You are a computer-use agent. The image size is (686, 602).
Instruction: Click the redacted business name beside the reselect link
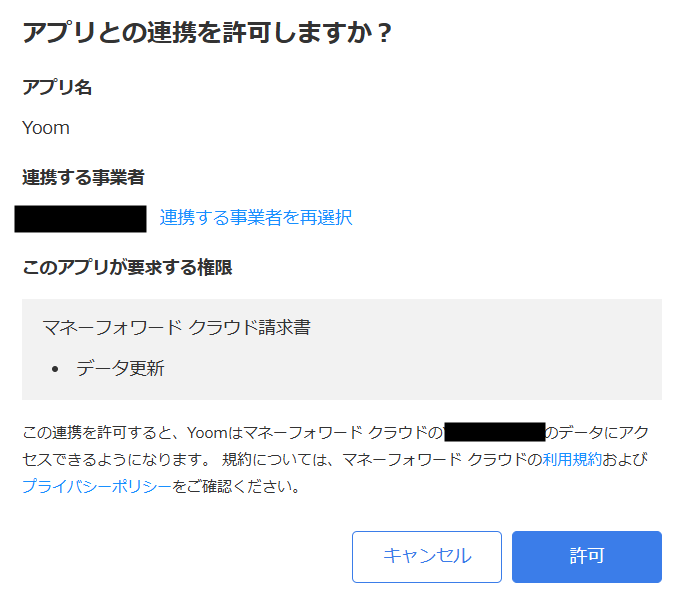tap(80, 217)
